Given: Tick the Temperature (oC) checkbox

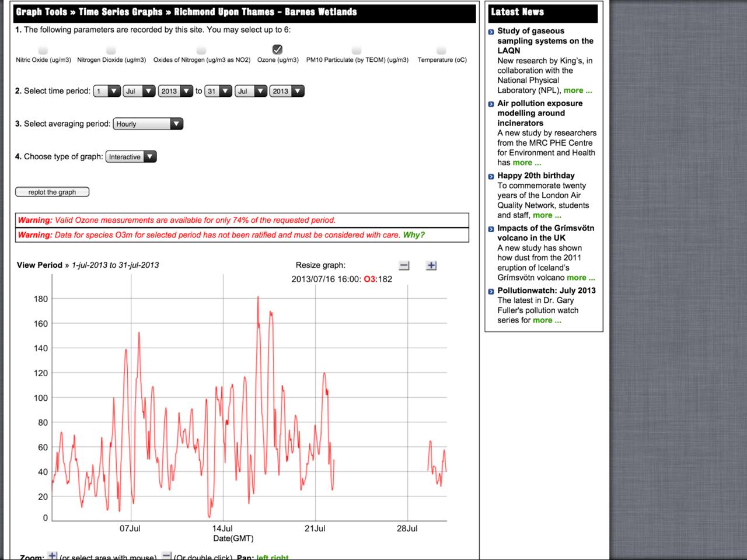Looking at the screenshot, I should point(441,50).
